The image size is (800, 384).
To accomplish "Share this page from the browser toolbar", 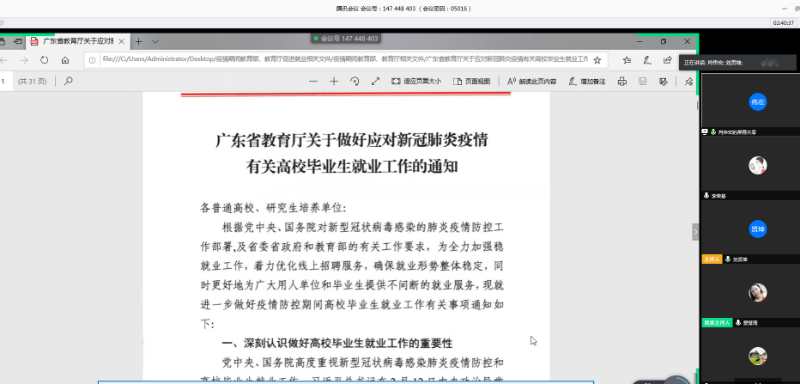I will [x=667, y=60].
